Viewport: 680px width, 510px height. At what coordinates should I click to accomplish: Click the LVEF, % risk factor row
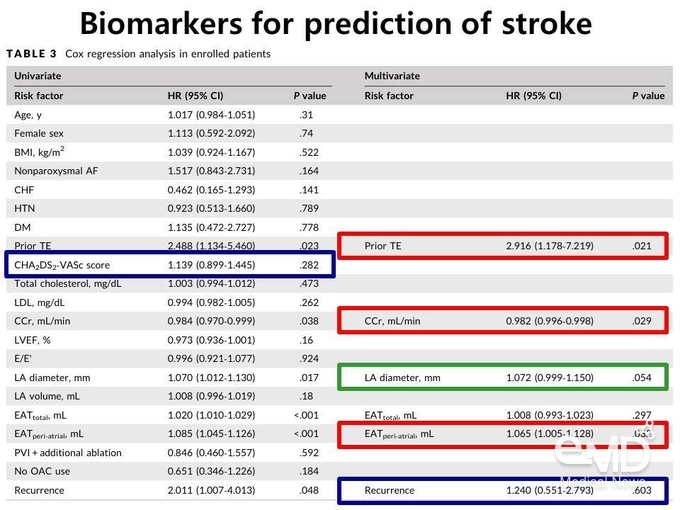[x=170, y=340]
